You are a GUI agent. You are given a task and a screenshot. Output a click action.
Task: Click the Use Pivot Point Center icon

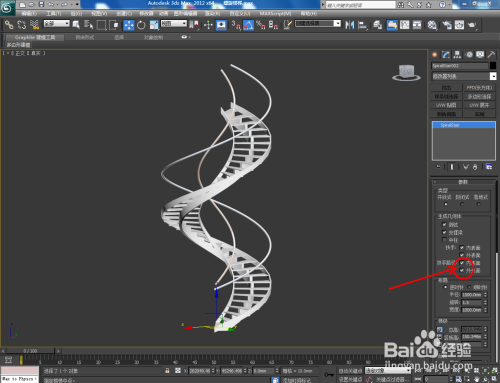194,25
